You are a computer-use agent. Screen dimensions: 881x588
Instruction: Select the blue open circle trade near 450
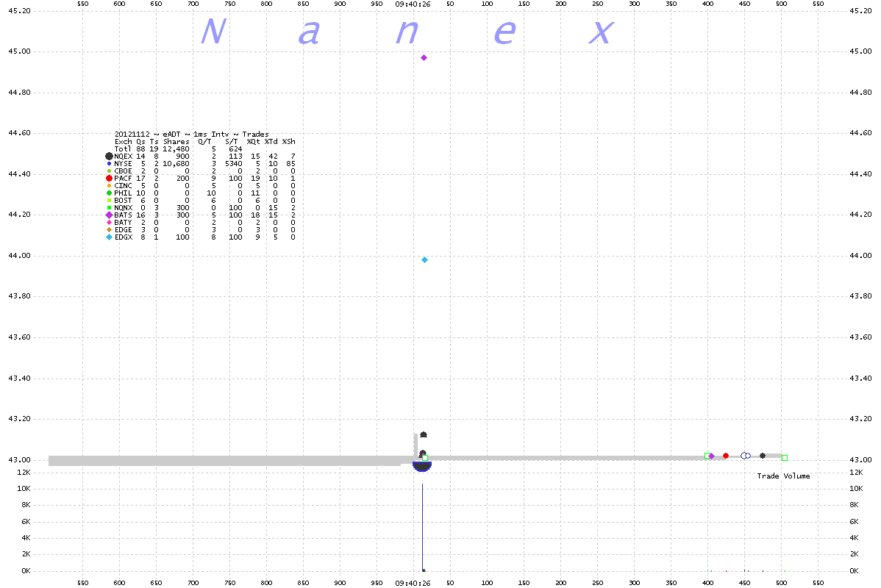point(746,456)
